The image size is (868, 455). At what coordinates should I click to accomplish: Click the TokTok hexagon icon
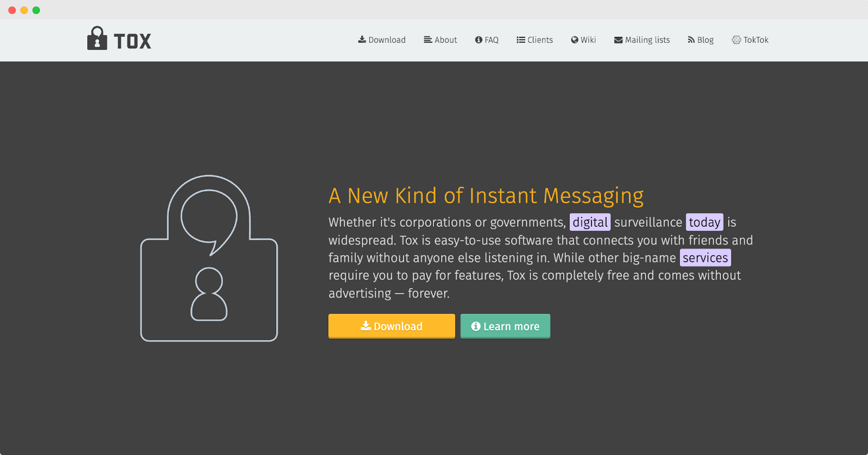tap(736, 40)
